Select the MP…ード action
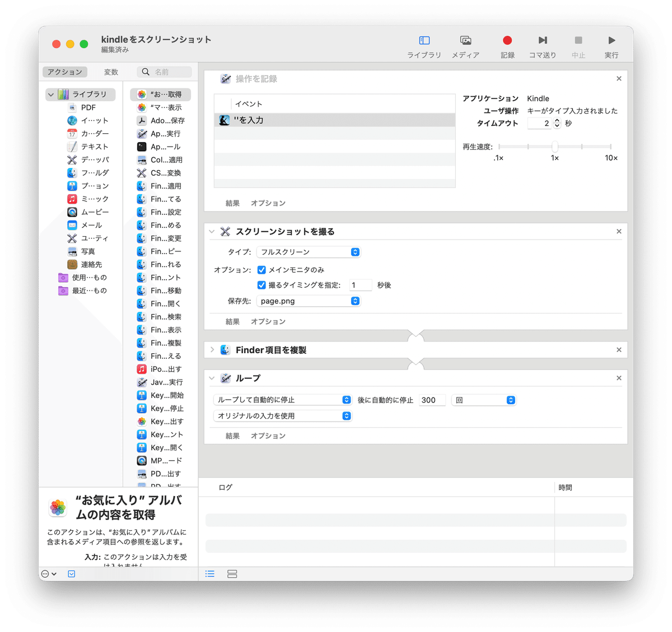Screen dimensions: 672x632 (x=160, y=461)
